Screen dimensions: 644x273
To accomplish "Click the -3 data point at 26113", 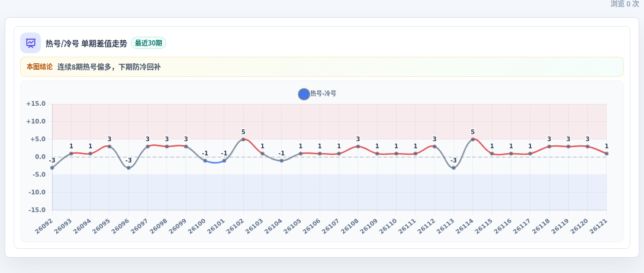I will pos(453,168).
